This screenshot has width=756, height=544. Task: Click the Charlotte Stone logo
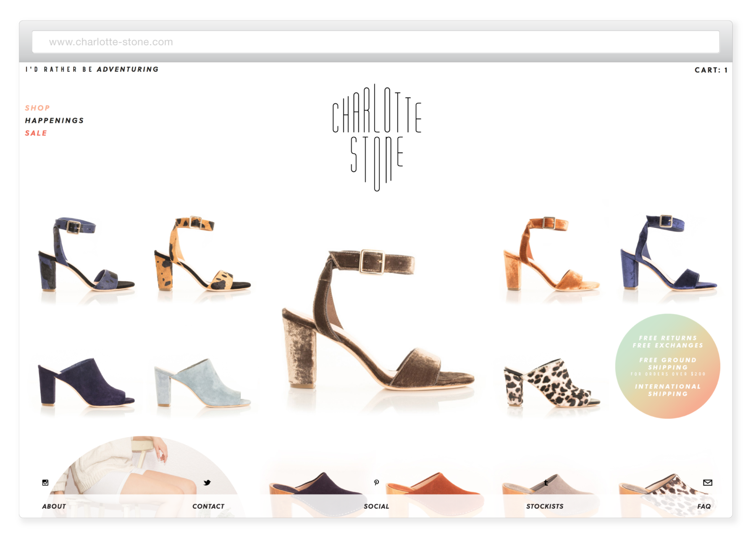coord(377,137)
